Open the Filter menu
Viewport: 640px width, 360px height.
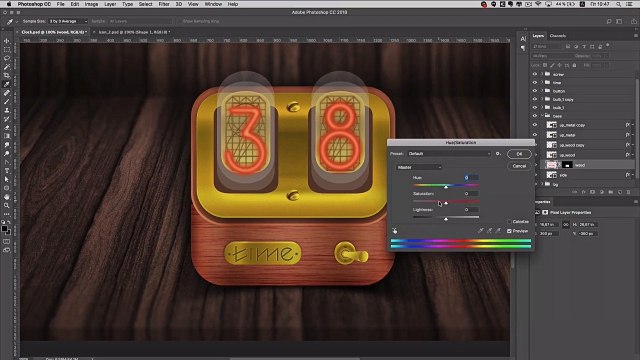coord(164,4)
